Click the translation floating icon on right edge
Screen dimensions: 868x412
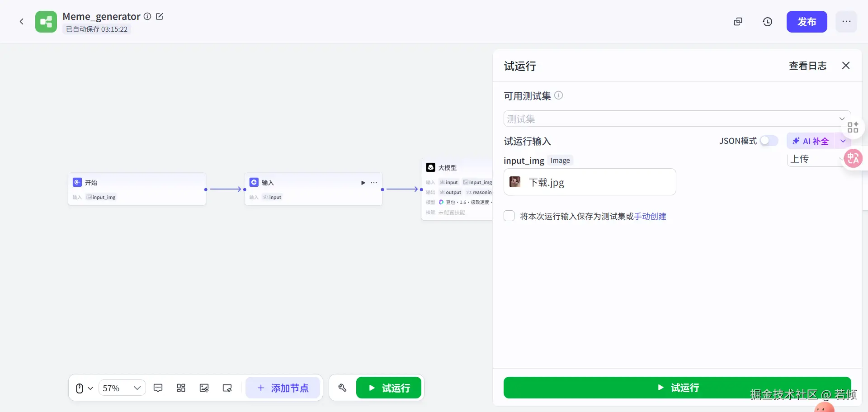click(x=853, y=158)
